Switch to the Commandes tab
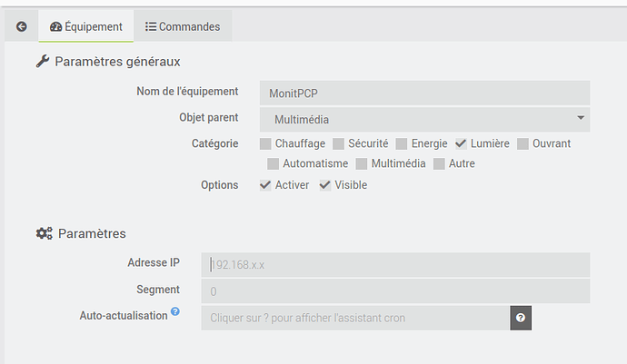This screenshot has width=627, height=364. pyautogui.click(x=183, y=26)
